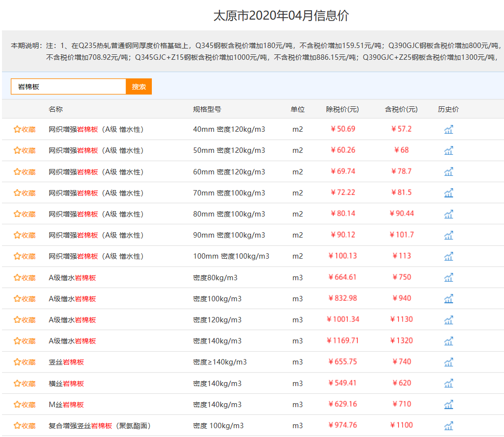Favorite the 竖丝岩棉板 item
The width and height of the screenshot is (504, 437).
click(24, 362)
